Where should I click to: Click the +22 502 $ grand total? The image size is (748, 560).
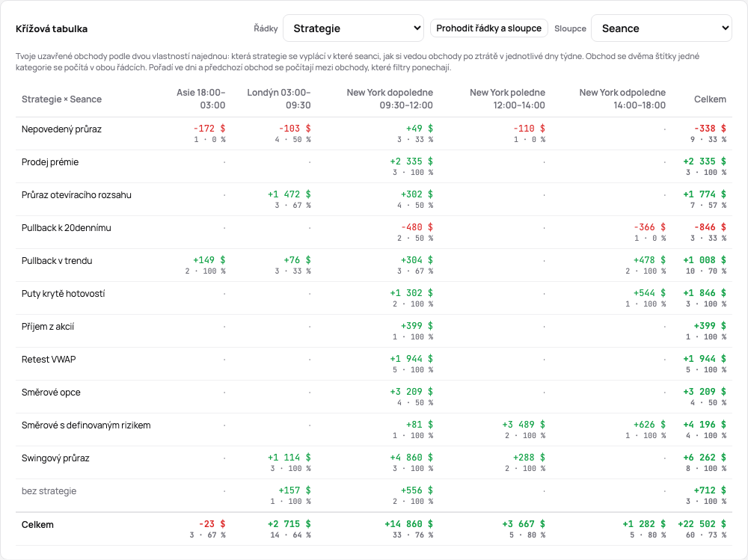702,524
